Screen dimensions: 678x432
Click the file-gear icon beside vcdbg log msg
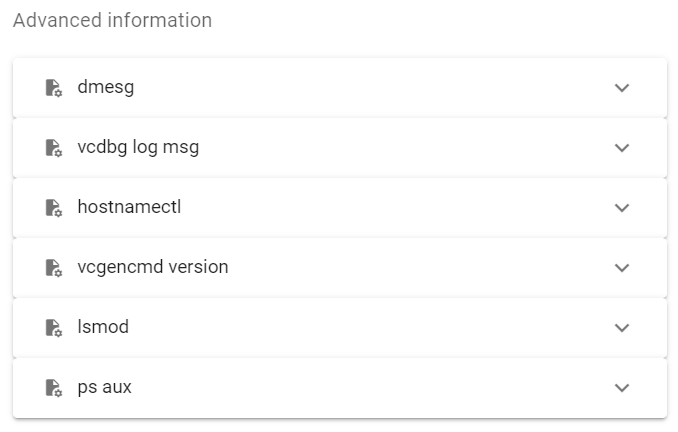point(54,148)
